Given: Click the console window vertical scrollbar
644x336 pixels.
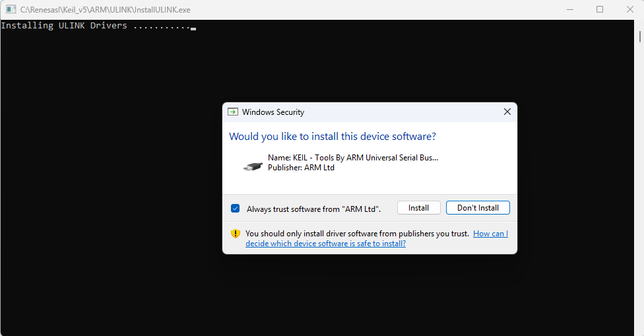Looking at the screenshot, I should tap(640, 178).
